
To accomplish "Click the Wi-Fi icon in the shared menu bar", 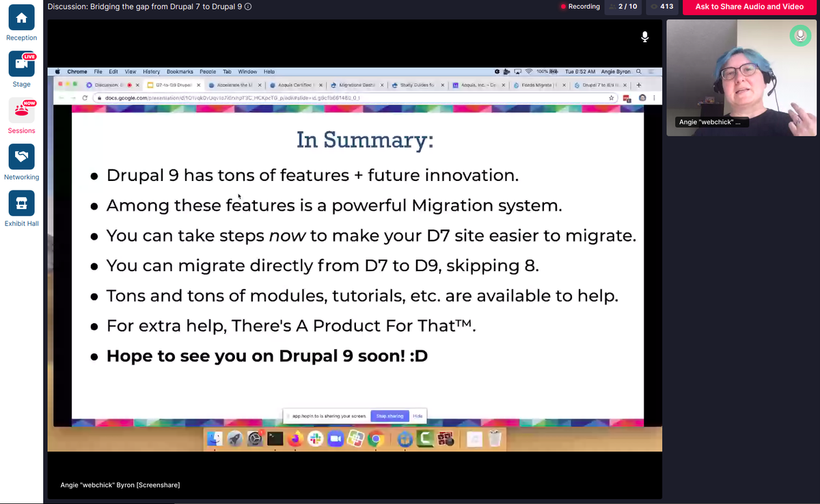I will (x=528, y=72).
